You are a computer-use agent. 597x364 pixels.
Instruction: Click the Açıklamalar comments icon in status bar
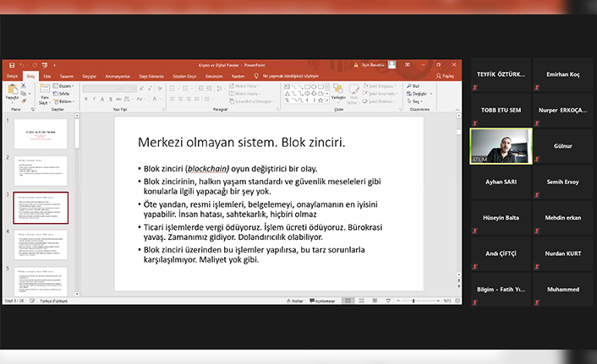click(322, 301)
